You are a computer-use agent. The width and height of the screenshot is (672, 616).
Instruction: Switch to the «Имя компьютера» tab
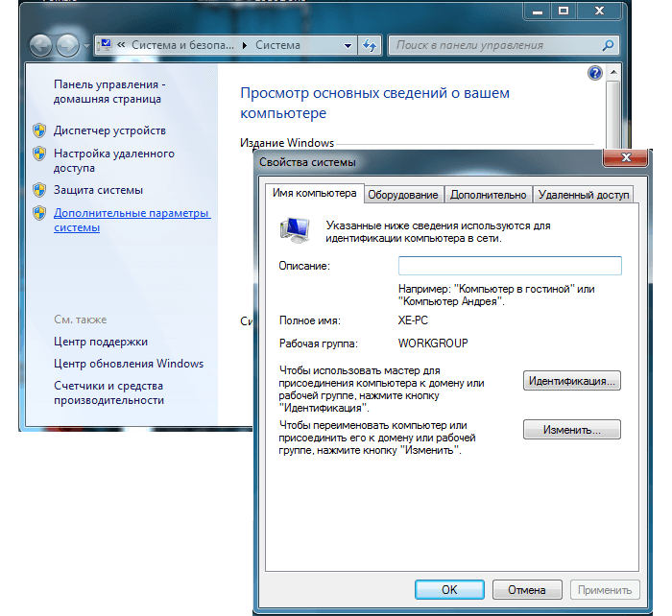click(x=315, y=193)
